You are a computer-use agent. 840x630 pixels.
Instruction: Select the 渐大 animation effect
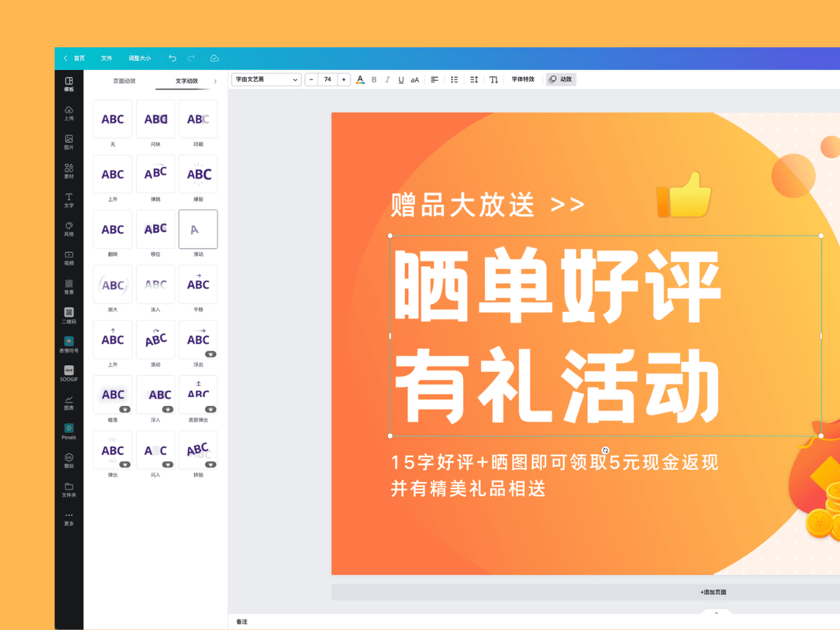point(113,285)
